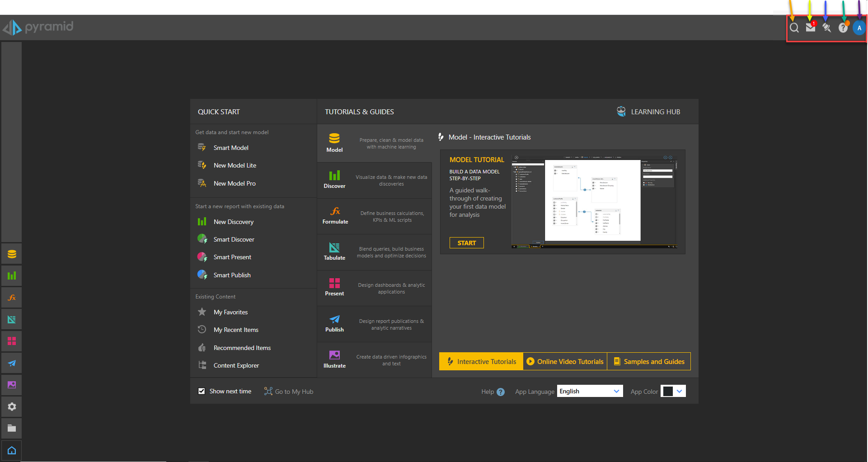This screenshot has height=462, width=868.
Task: Start a New Model Pro
Action: coord(235,183)
